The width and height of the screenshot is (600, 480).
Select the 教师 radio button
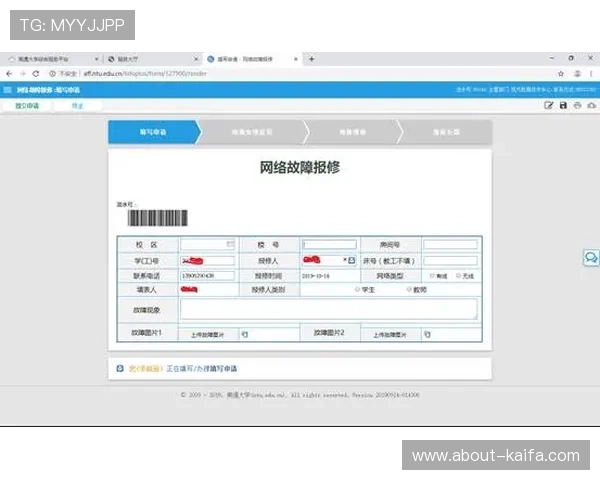[x=409, y=289]
